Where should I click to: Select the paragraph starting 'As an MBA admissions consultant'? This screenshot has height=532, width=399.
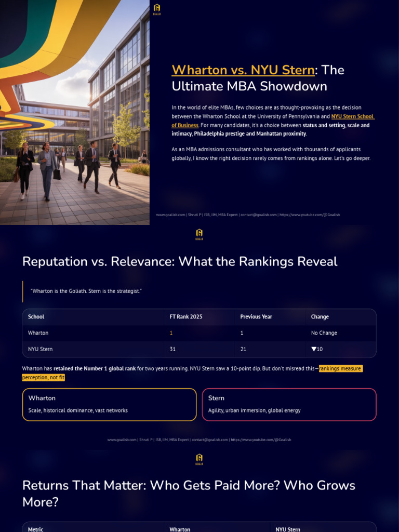271,154
